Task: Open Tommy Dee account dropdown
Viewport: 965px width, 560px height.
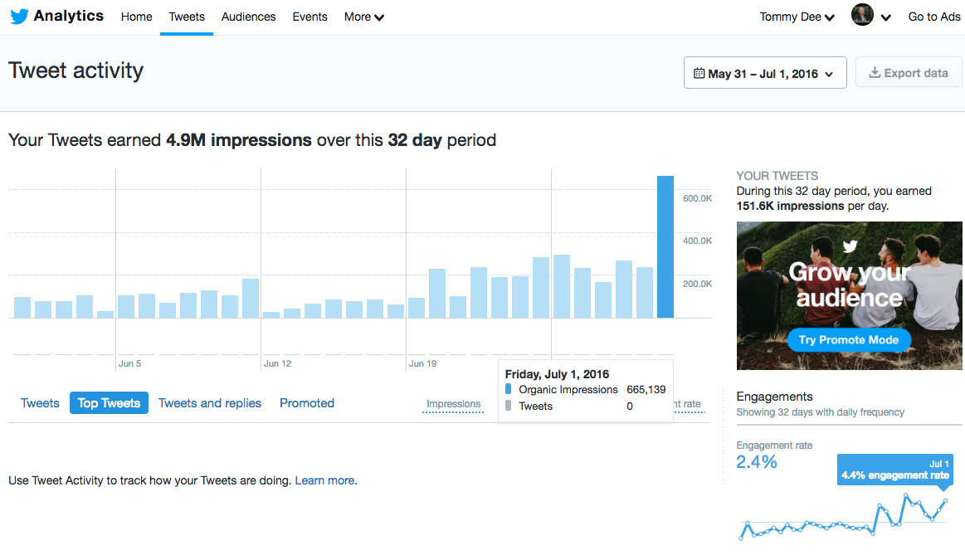Action: [797, 17]
